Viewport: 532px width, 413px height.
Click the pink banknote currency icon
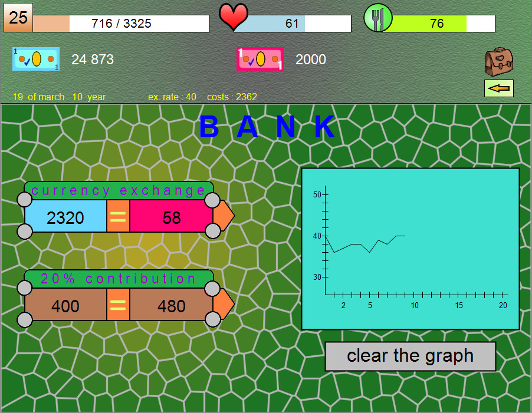click(261, 59)
